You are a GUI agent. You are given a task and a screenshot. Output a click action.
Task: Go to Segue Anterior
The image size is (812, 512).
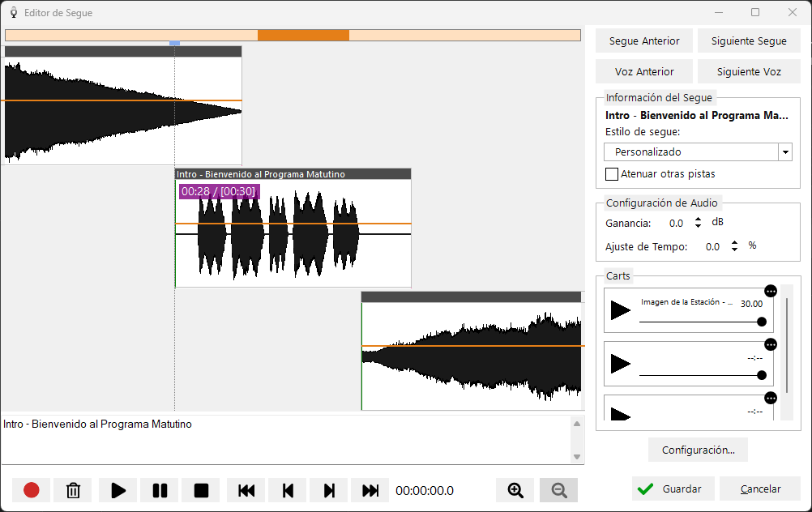(644, 41)
